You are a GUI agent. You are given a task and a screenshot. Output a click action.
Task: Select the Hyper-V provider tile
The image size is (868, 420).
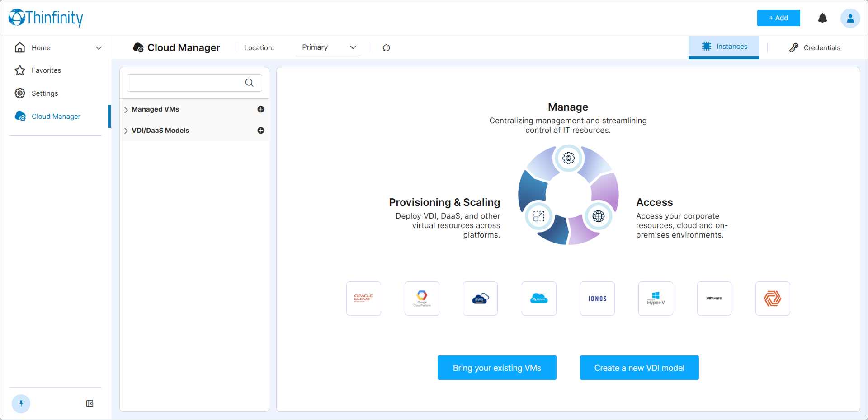pyautogui.click(x=656, y=299)
